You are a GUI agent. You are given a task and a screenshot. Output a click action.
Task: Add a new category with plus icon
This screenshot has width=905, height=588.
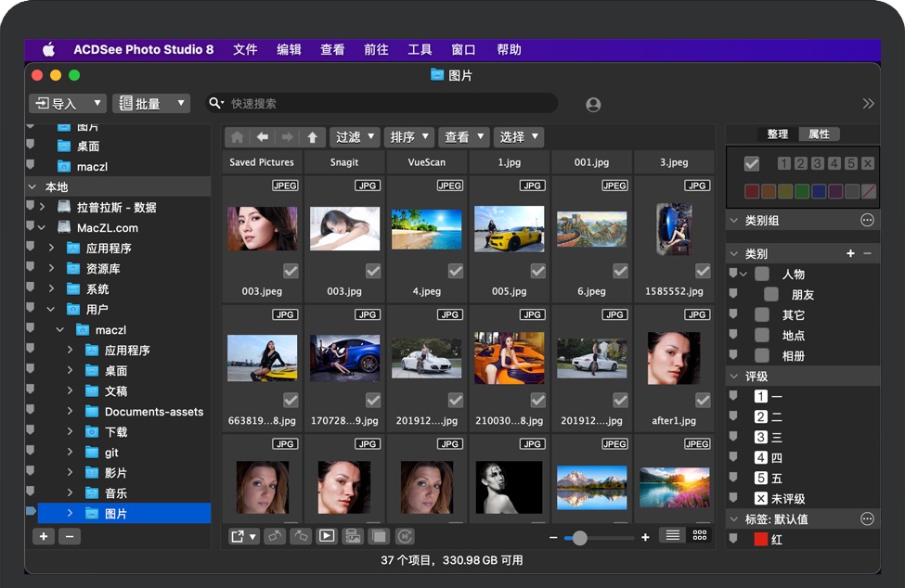coord(850,253)
